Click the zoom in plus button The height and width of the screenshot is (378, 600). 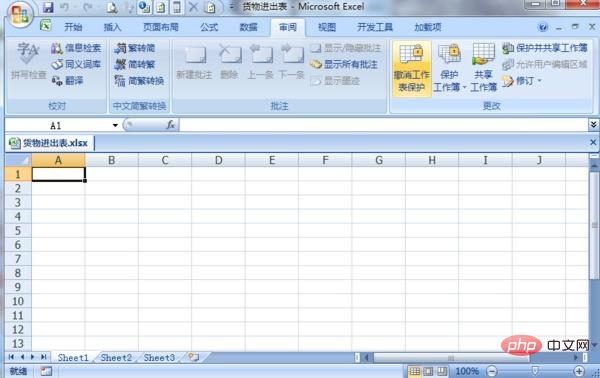579,371
